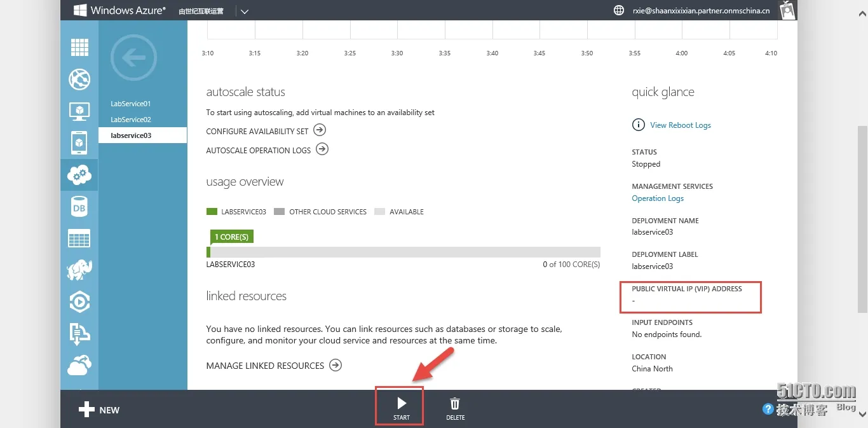Click the core usage progress bar
This screenshot has width=868, height=428.
403,252
